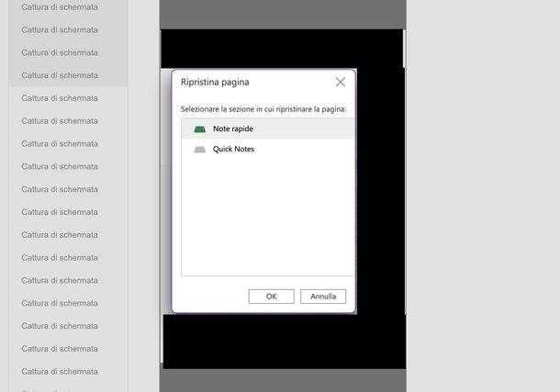The width and height of the screenshot is (560, 392).
Task: Open second-to-last fully visible Cattura di schermata page
Action: click(60, 349)
